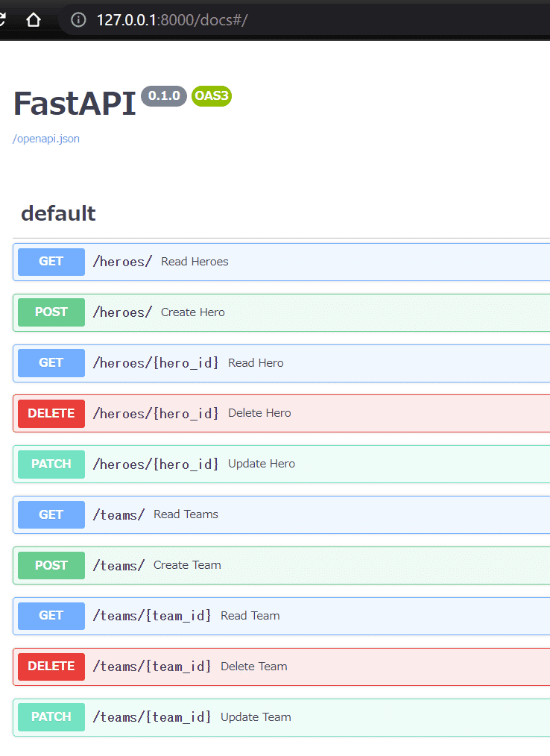Click the browser reload icon
Viewport: 550px width, 756px height.
(x=2, y=20)
